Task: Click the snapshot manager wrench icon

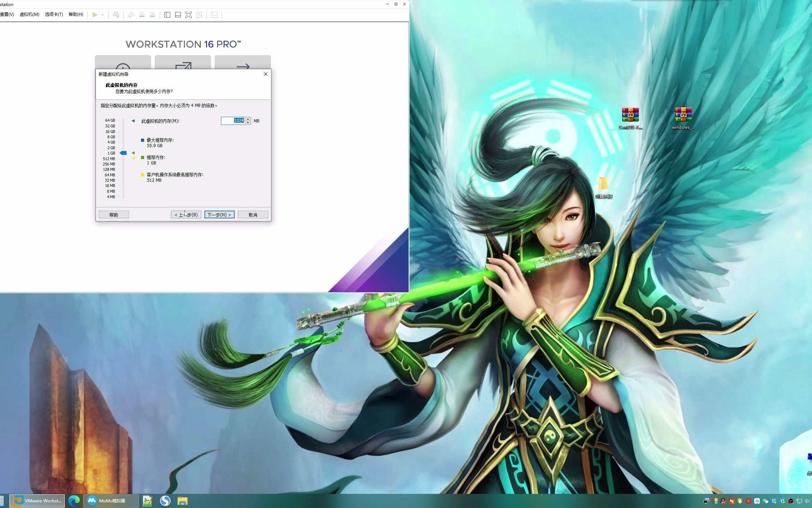Action: pos(152,14)
